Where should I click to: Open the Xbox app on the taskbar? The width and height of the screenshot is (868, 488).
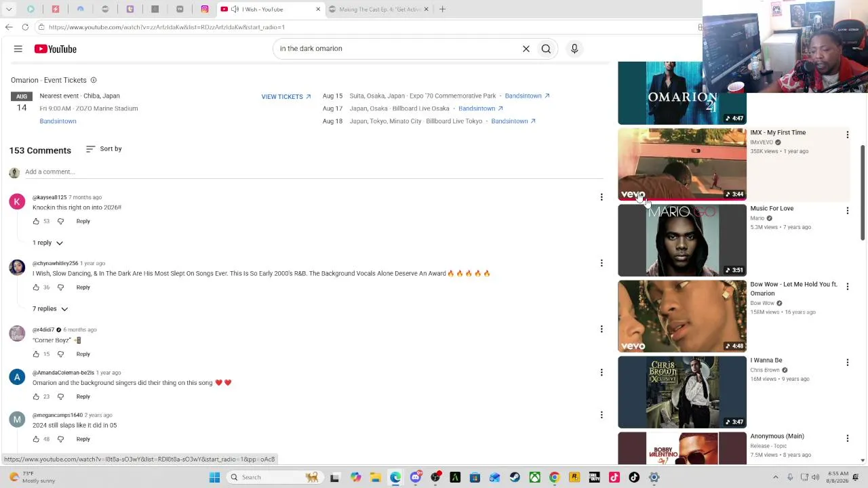click(534, 477)
